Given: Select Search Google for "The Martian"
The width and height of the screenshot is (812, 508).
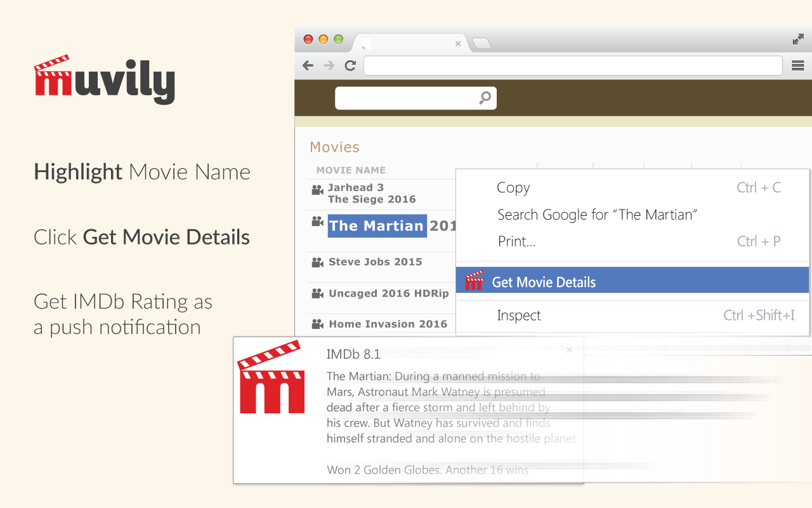Looking at the screenshot, I should pos(597,215).
